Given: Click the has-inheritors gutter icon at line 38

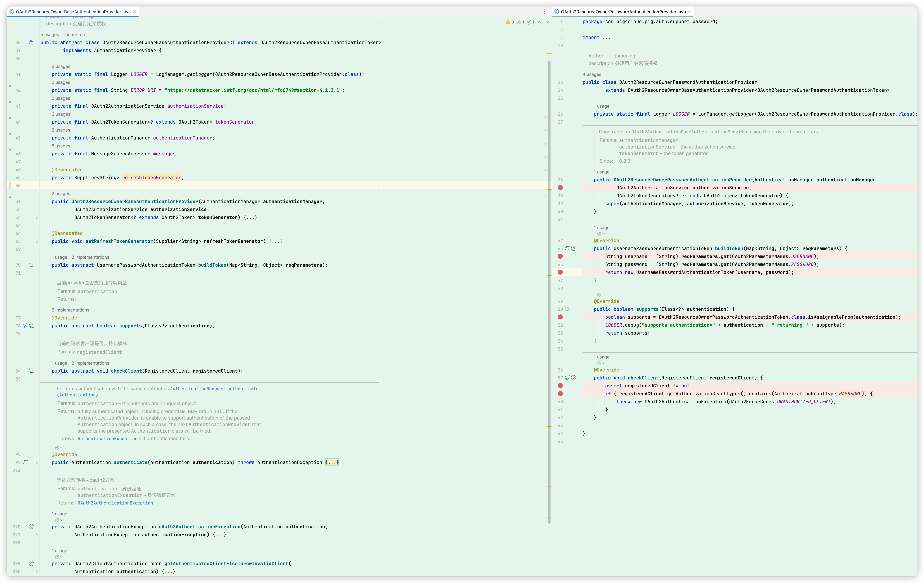Looking at the screenshot, I should (31, 43).
